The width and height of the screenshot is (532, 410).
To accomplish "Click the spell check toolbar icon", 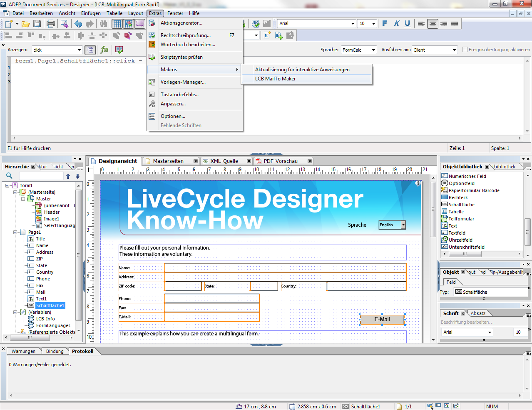I will [256, 24].
